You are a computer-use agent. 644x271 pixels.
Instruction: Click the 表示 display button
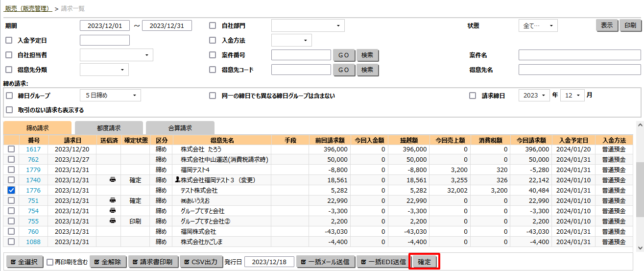tap(606, 25)
